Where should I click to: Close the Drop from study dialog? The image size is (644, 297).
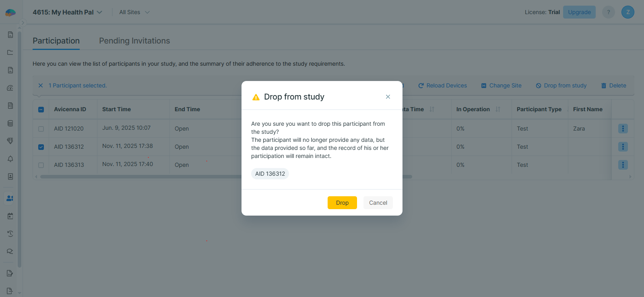(388, 97)
